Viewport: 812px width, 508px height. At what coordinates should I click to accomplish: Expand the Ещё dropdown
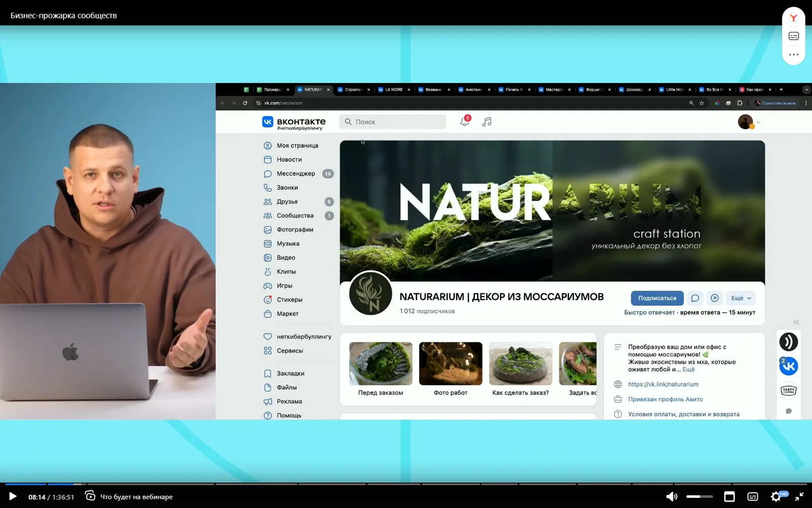pyautogui.click(x=741, y=298)
